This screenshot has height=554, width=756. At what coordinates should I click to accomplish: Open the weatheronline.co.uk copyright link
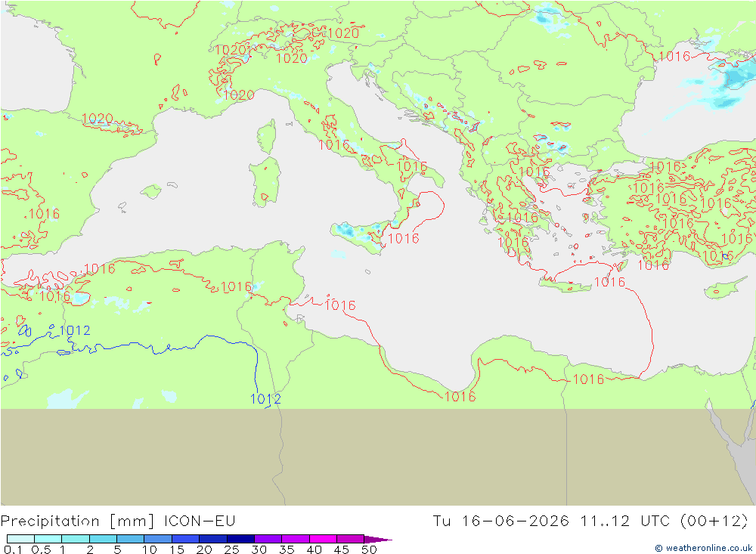pos(703,548)
